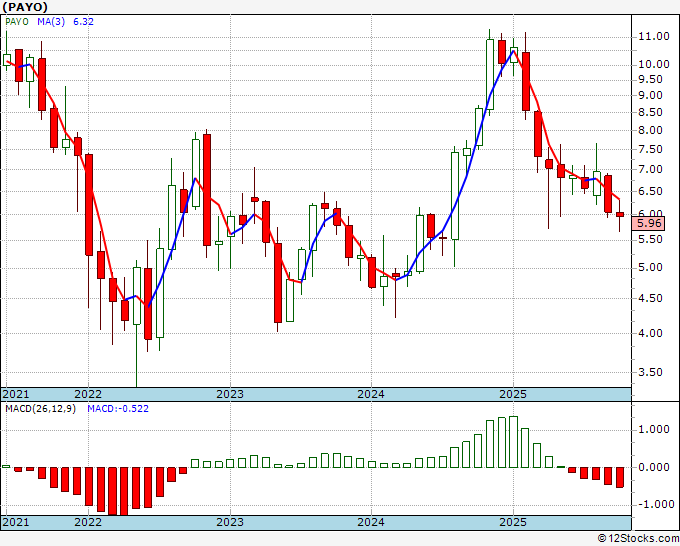Click the MA(3) legend label
This screenshot has height=546, width=680.
pos(51,22)
